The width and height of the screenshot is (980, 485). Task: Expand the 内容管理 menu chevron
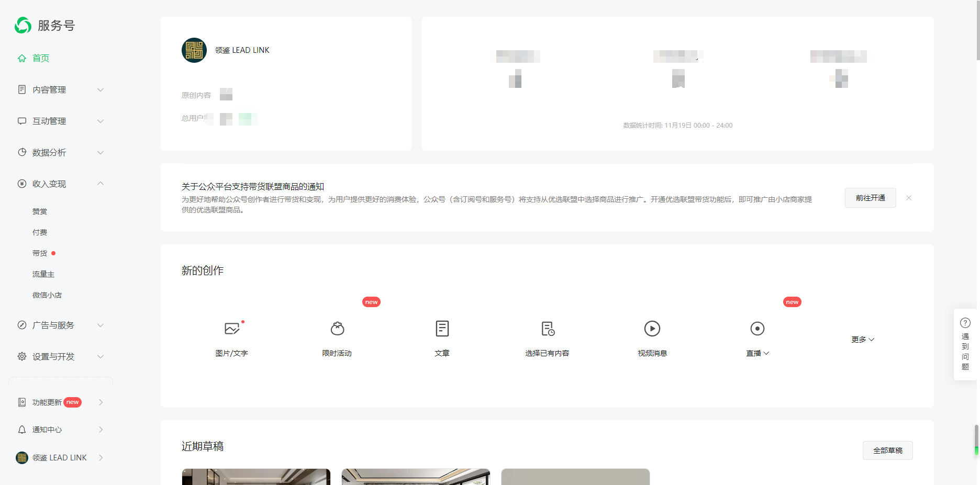click(101, 89)
